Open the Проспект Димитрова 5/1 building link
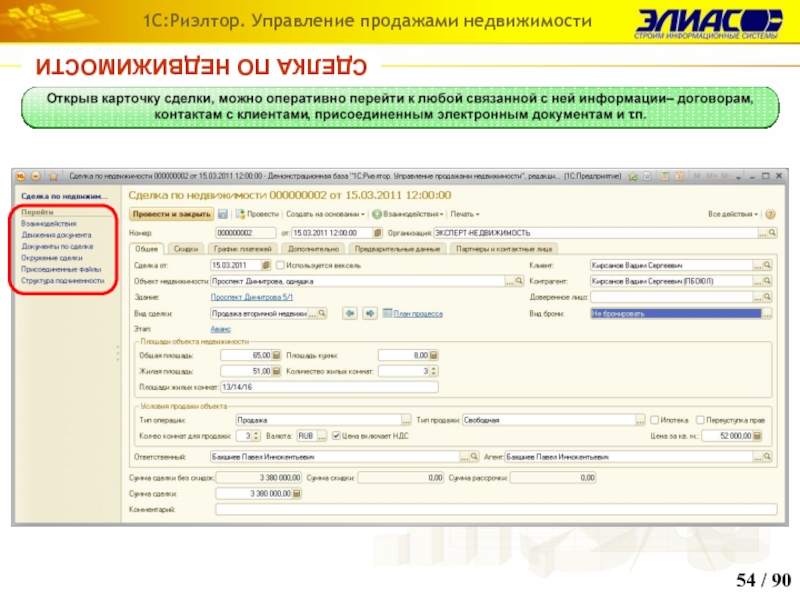This screenshot has height=600, width=800. coord(252,297)
